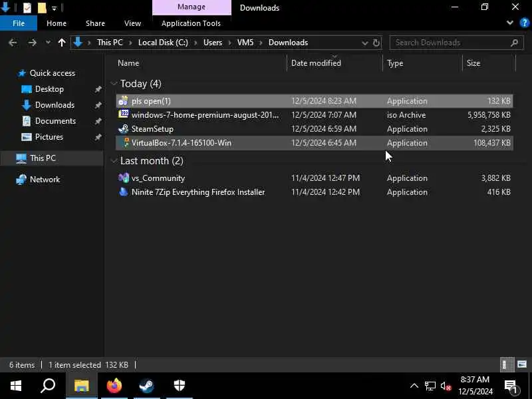The width and height of the screenshot is (532, 399).
Task: Click the muted volume tray icon
Action: click(x=446, y=386)
